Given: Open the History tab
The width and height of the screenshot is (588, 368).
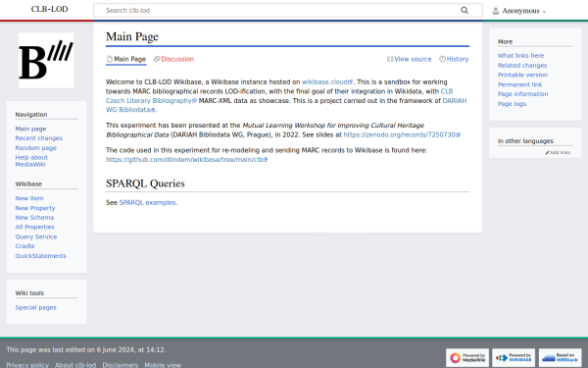Looking at the screenshot, I should [454, 59].
